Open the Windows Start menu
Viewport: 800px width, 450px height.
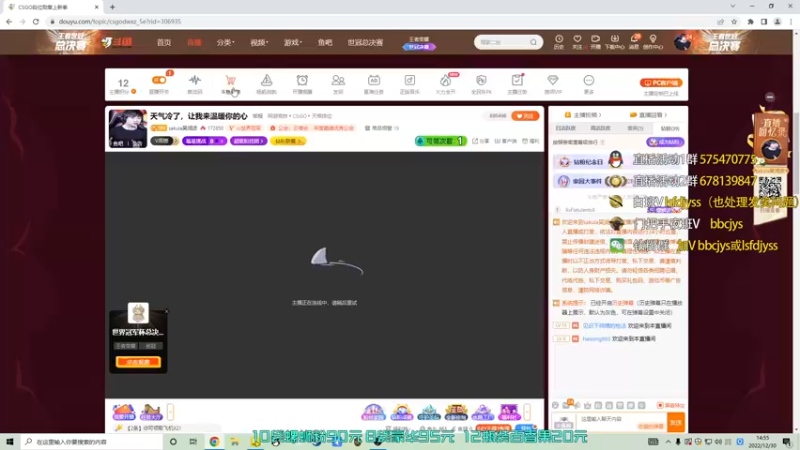point(9,441)
